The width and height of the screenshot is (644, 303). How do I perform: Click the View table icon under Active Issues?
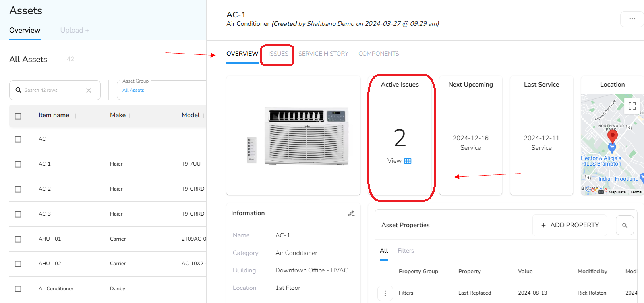click(x=408, y=161)
